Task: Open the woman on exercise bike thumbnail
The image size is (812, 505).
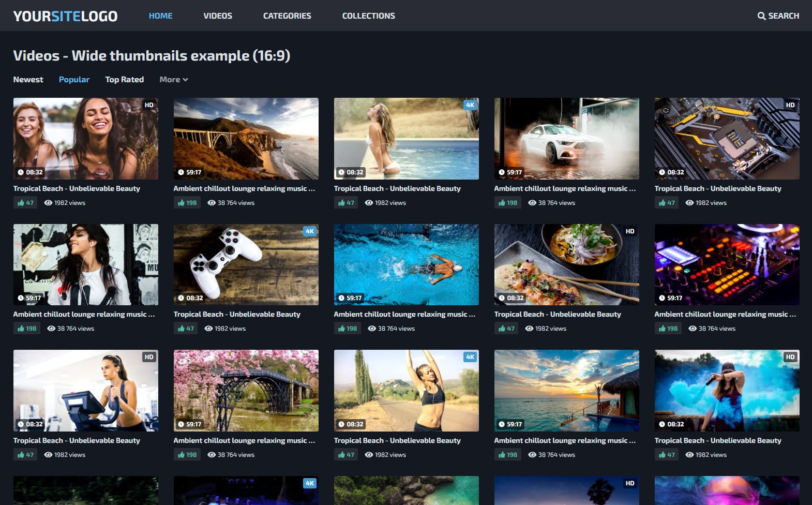Action: pyautogui.click(x=86, y=391)
